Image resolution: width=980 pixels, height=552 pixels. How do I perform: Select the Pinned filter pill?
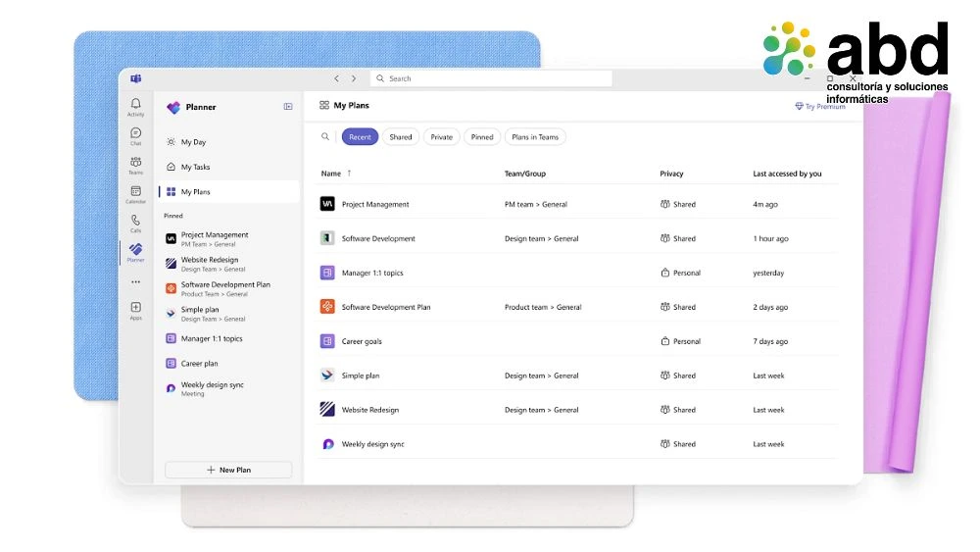click(482, 137)
